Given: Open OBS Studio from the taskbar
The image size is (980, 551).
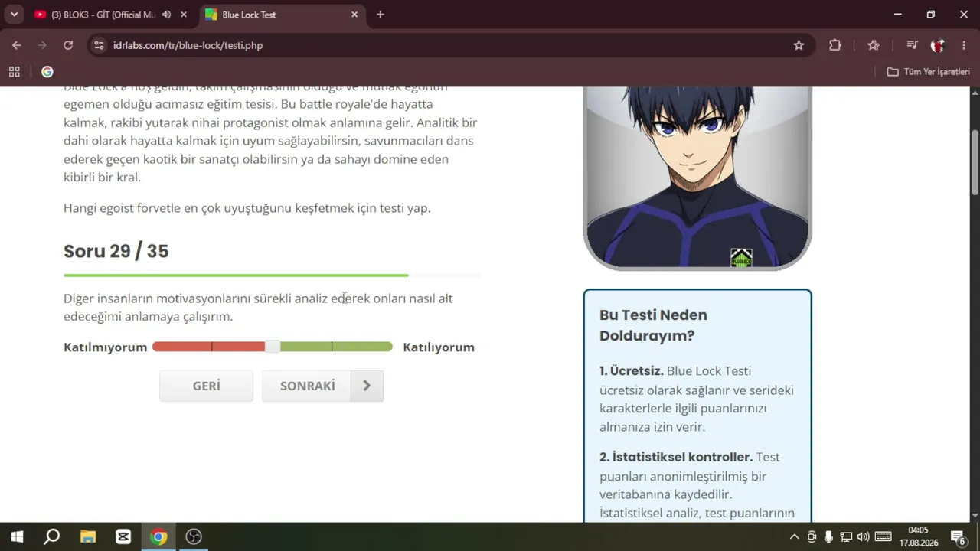Looking at the screenshot, I should coord(194,536).
